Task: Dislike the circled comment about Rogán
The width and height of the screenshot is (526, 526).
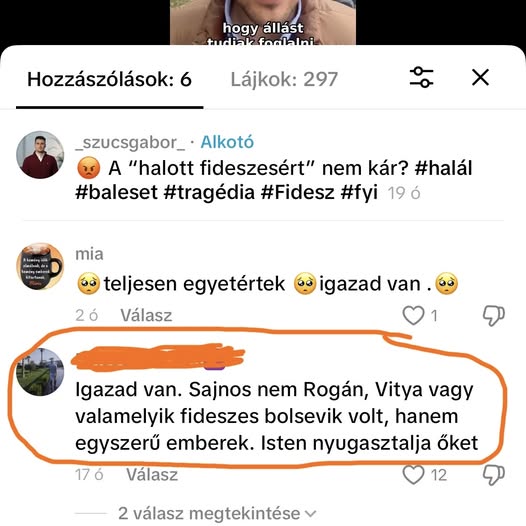Action: coord(493,475)
